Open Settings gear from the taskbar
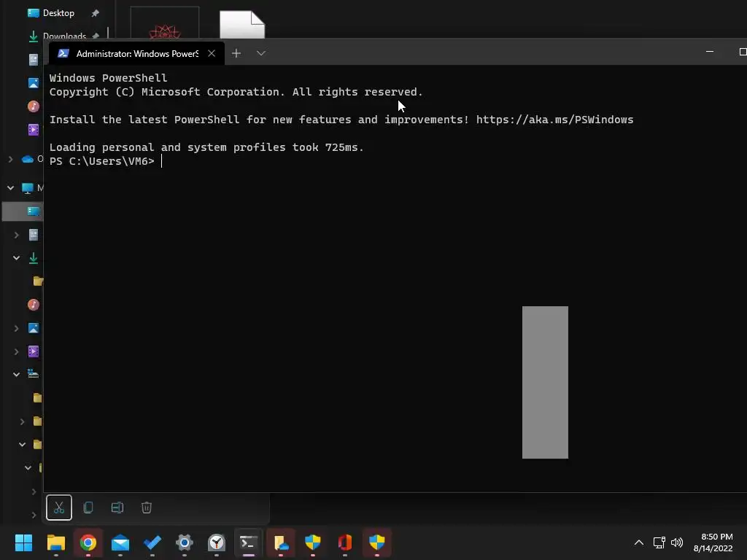 (x=185, y=542)
